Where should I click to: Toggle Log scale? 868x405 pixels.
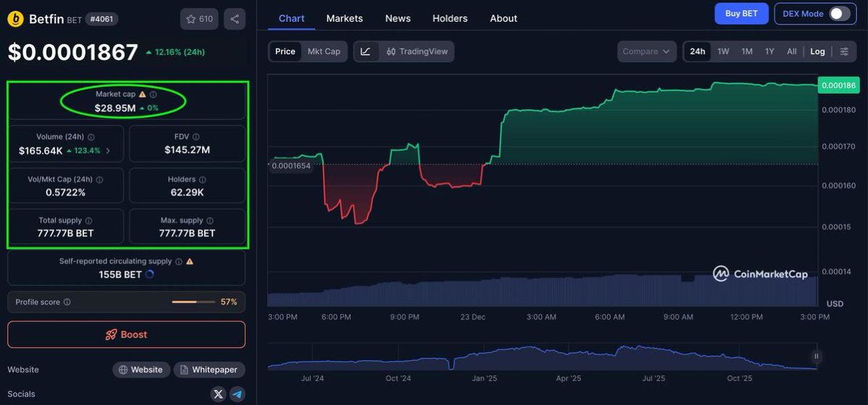point(817,51)
